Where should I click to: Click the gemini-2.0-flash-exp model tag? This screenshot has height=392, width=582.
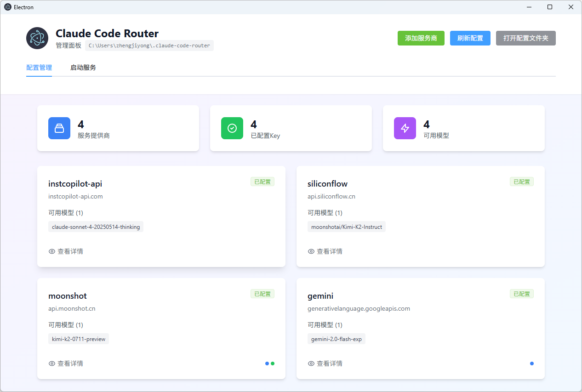337,339
